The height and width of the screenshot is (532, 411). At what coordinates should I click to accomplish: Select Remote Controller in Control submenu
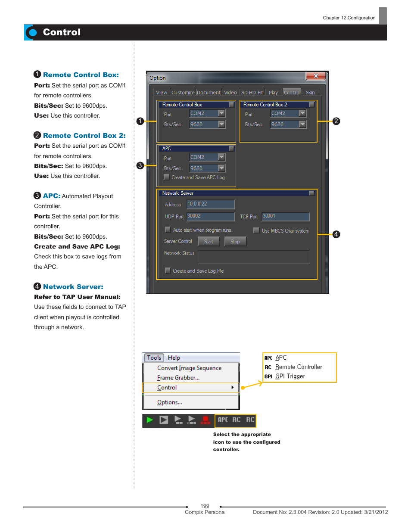coord(299,367)
